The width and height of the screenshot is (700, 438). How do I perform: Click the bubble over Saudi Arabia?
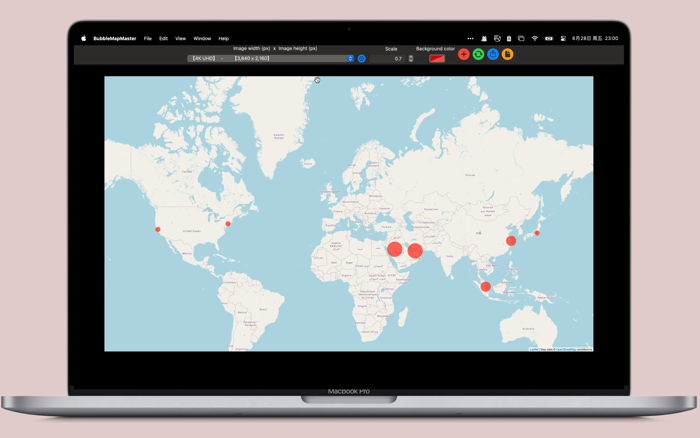(395, 249)
